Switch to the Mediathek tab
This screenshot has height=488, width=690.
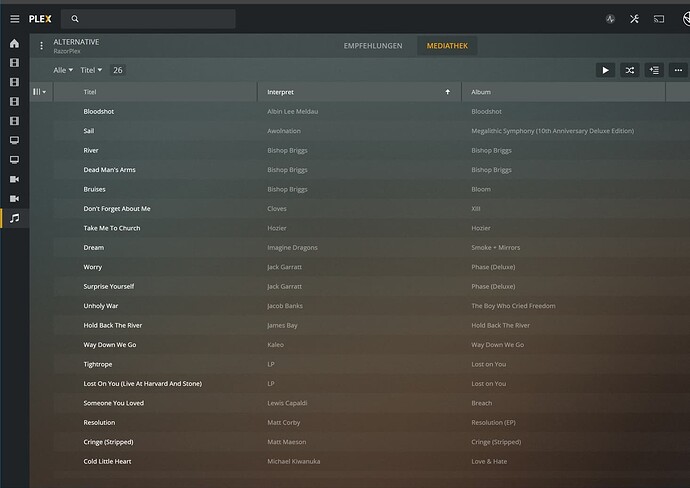click(447, 46)
